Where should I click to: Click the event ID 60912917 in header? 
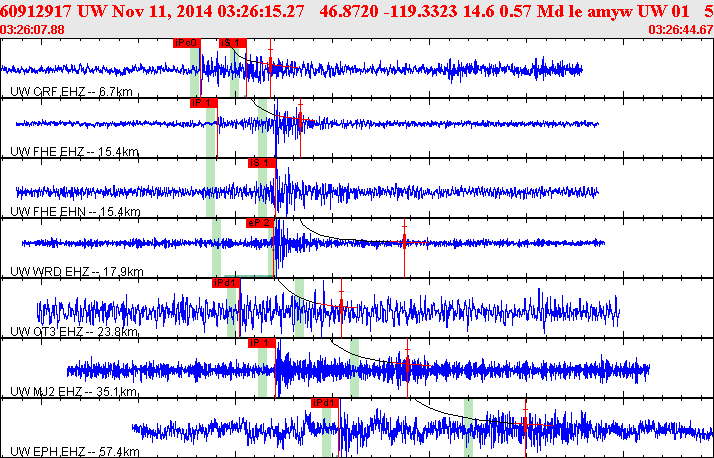tap(36, 10)
